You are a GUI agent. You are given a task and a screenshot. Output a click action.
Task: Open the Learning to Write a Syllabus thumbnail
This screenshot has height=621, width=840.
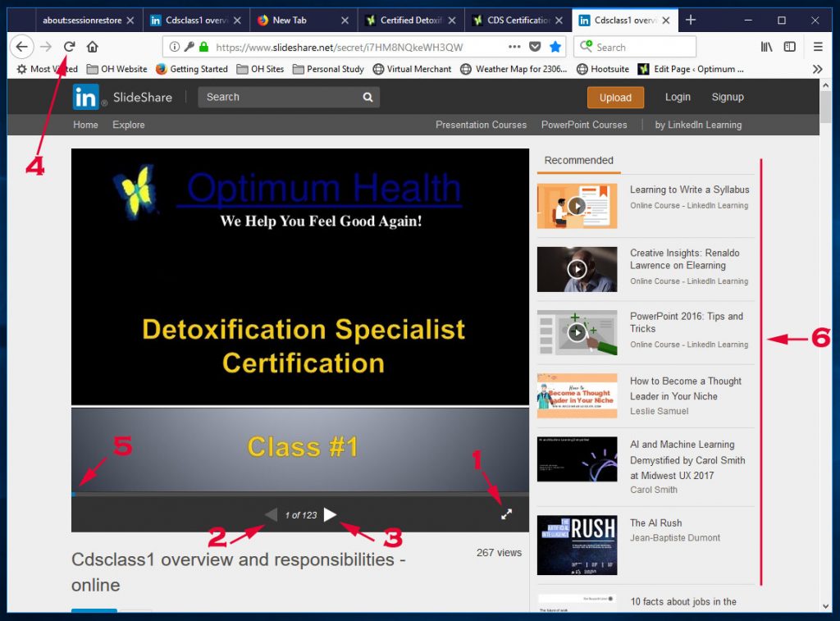coord(577,204)
